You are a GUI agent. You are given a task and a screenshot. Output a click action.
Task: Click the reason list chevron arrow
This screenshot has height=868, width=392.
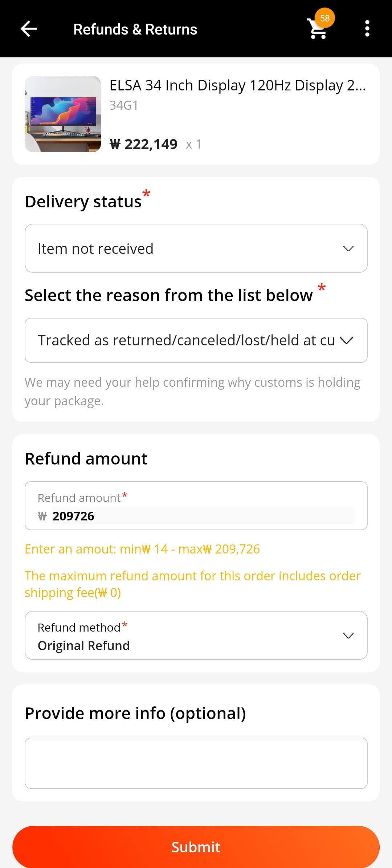click(346, 340)
